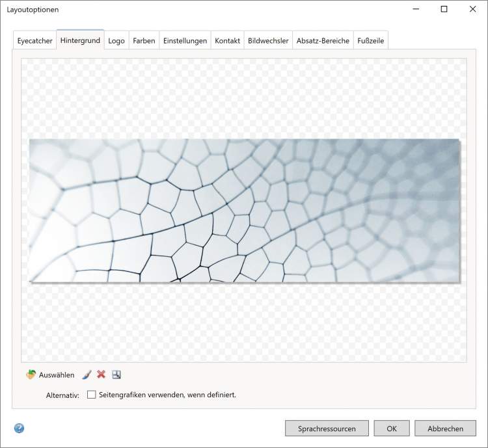
Task: Go to the Farben tab
Action: pyautogui.click(x=144, y=40)
